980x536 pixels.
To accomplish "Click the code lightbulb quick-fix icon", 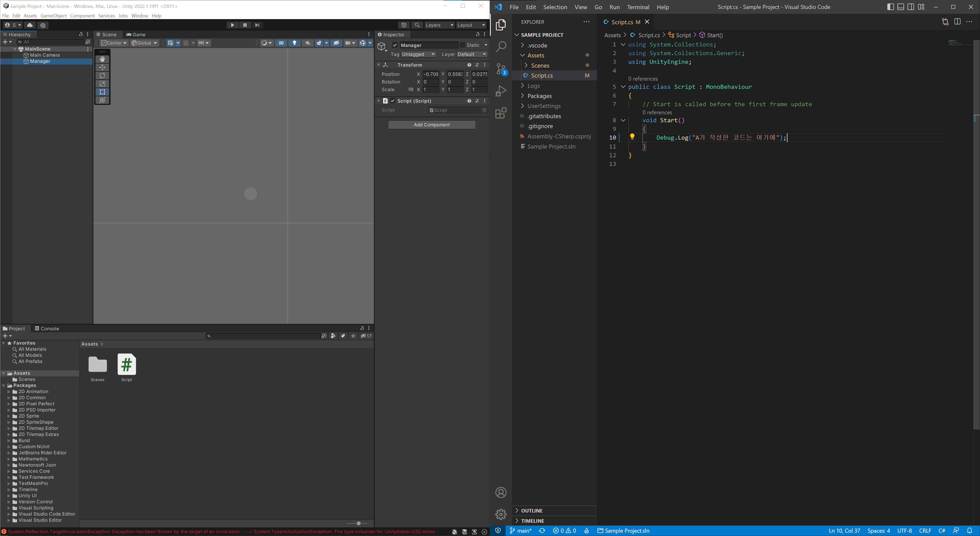I will [632, 137].
